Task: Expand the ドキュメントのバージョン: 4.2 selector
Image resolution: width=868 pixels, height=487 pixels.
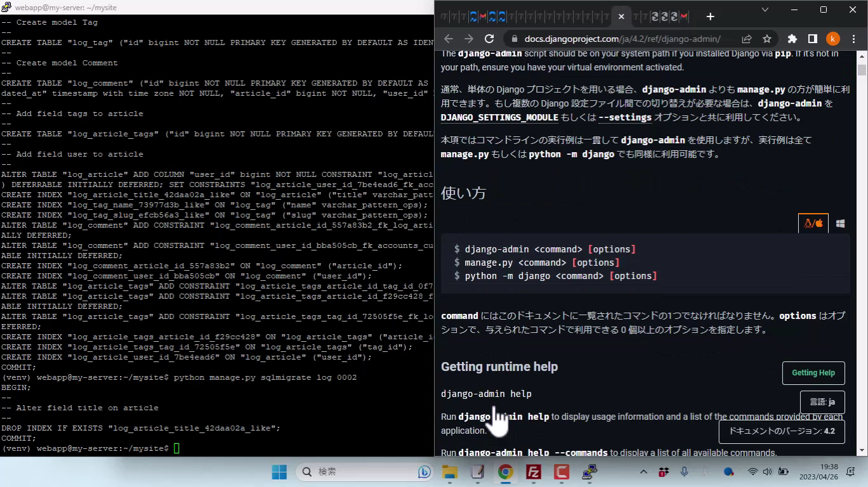Action: [781, 431]
